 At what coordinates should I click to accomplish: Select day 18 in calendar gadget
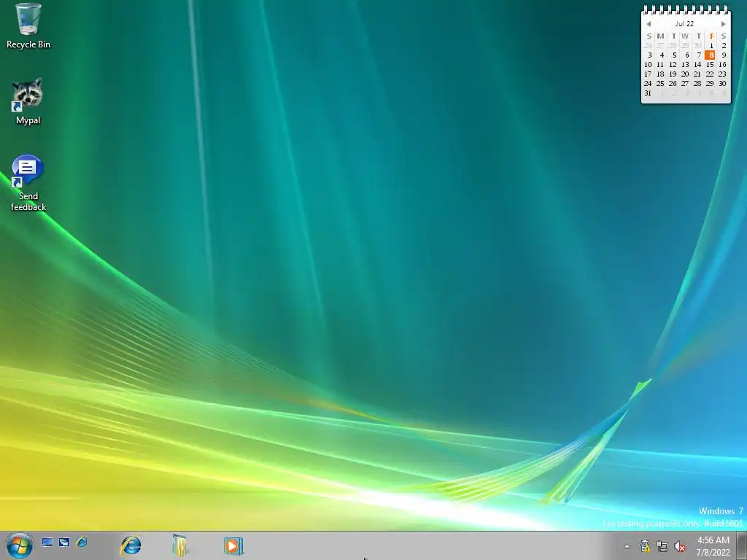[x=660, y=74]
